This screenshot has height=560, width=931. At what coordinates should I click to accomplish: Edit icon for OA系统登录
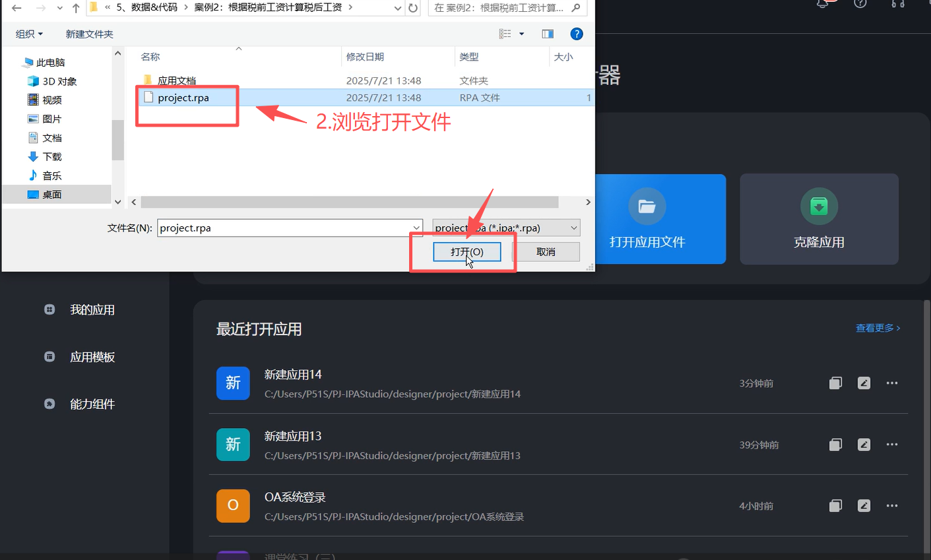864,506
